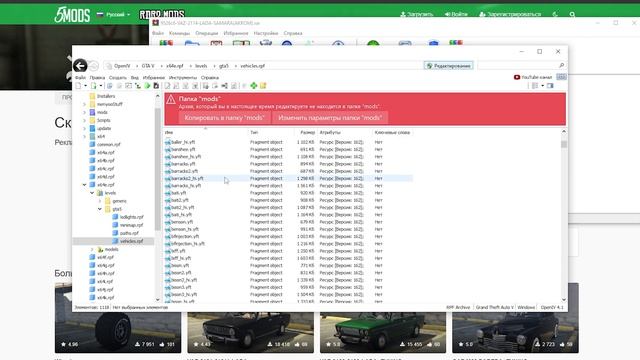This screenshot has width=640, height=360.
Task: Click Зарегистрироваться on 5mods header
Action: [510, 14]
